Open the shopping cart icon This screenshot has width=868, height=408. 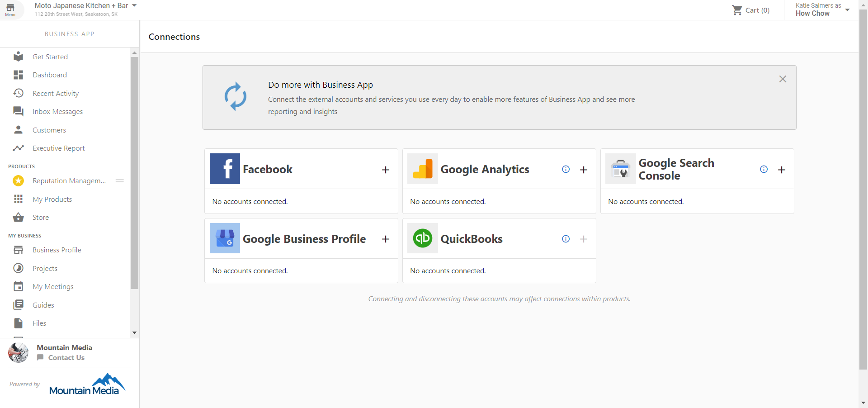click(x=737, y=10)
